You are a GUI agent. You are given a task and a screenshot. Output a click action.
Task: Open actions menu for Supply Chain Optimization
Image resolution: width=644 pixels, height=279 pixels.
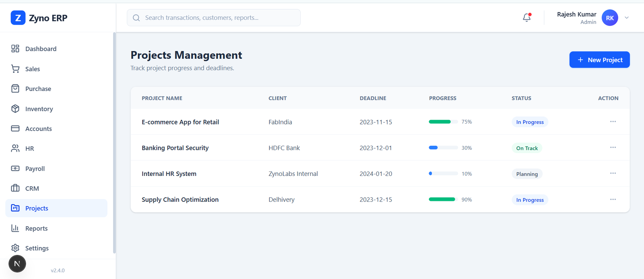(613, 199)
